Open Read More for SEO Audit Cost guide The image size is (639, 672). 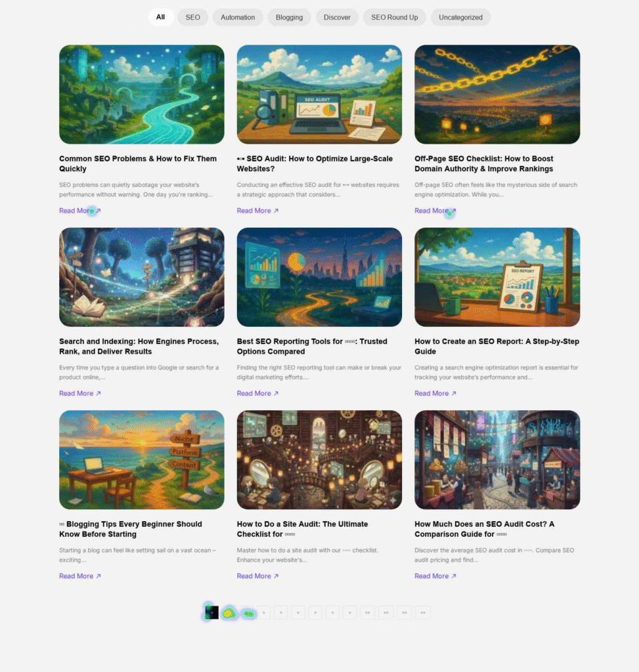435,576
